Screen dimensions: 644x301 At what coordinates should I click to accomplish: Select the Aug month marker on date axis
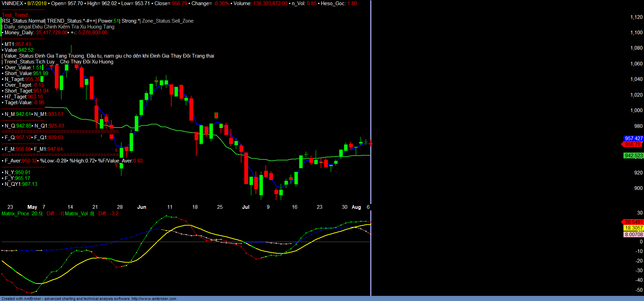(x=356, y=207)
